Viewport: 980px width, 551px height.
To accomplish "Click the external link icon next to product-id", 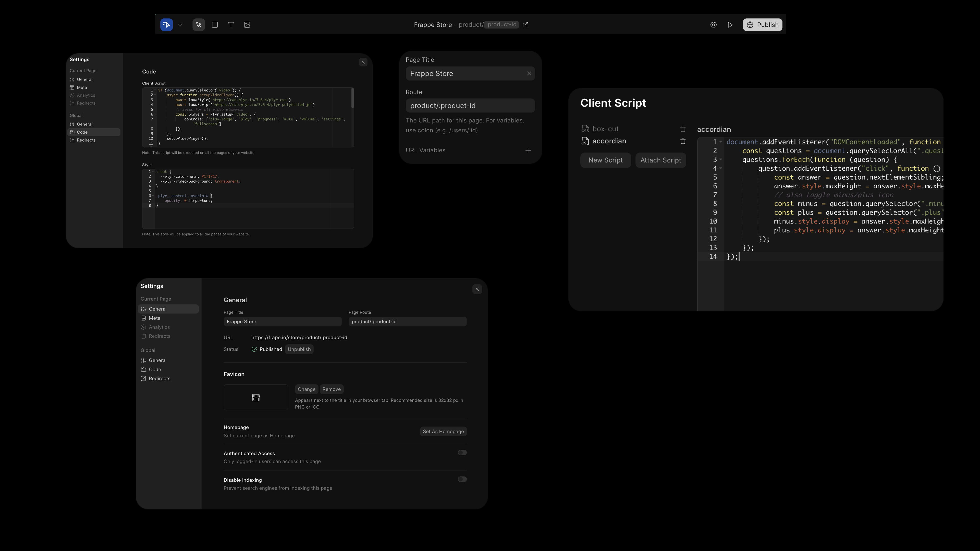I will [x=525, y=24].
